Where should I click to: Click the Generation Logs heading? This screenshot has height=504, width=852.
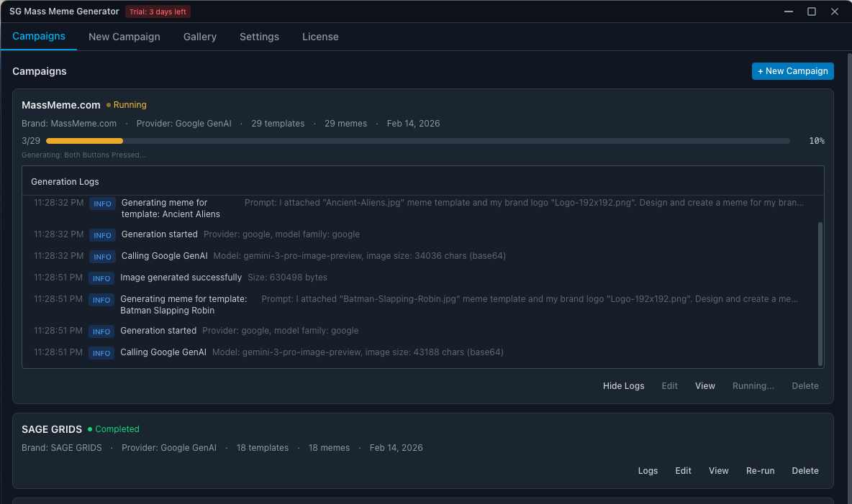coord(65,181)
